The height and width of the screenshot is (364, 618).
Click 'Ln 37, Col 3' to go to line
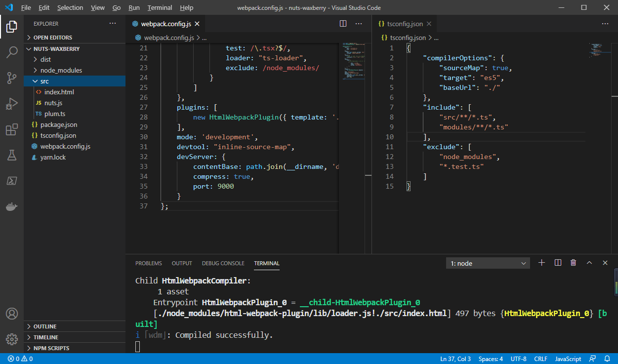455,359
